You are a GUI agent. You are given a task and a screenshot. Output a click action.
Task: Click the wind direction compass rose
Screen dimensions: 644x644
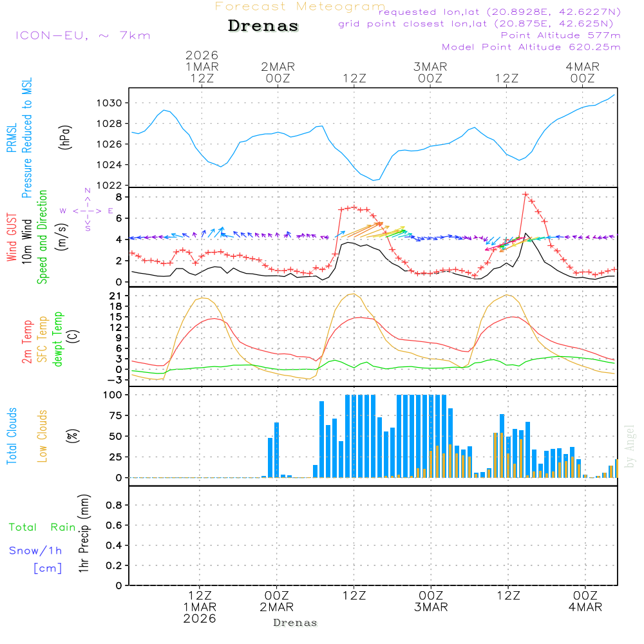87,210
